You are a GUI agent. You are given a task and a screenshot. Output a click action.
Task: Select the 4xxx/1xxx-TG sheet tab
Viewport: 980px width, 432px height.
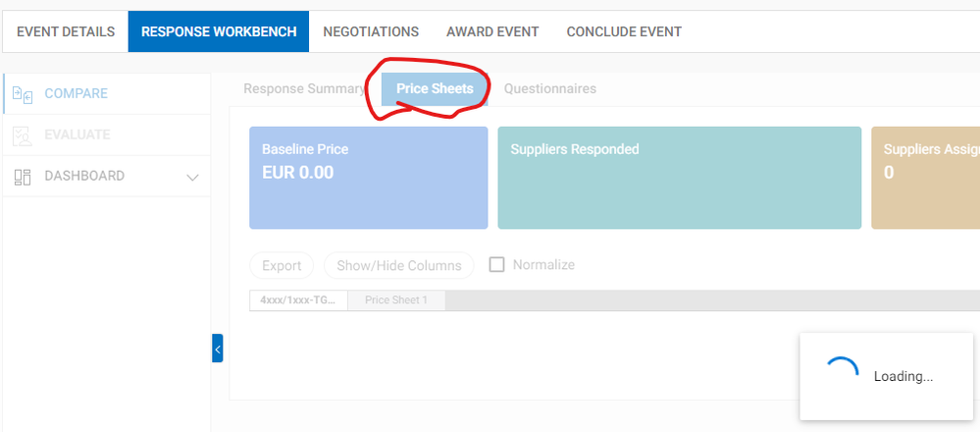click(298, 300)
